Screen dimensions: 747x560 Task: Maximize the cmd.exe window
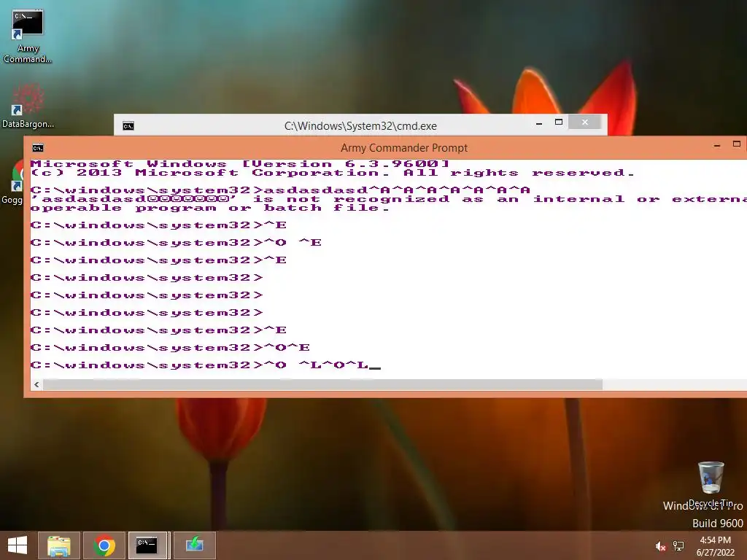[559, 122]
